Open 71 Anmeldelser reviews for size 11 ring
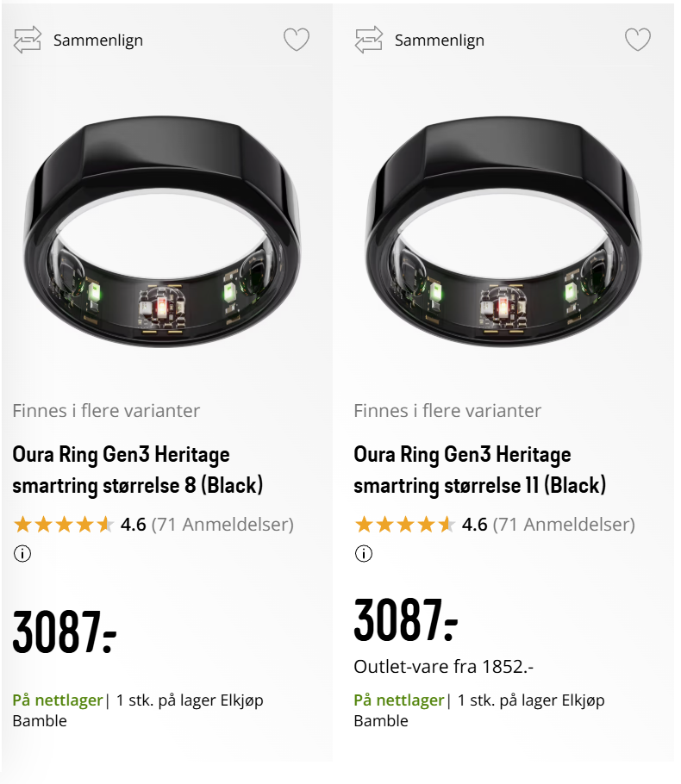 (564, 525)
